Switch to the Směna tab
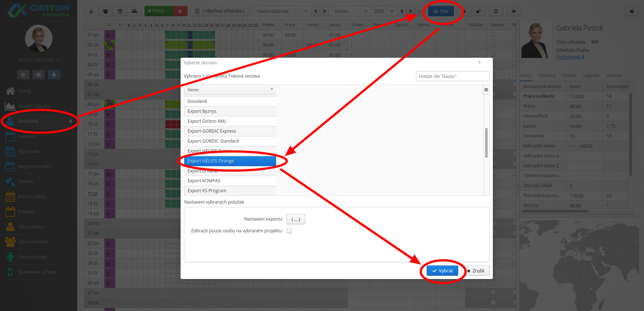 point(569,75)
